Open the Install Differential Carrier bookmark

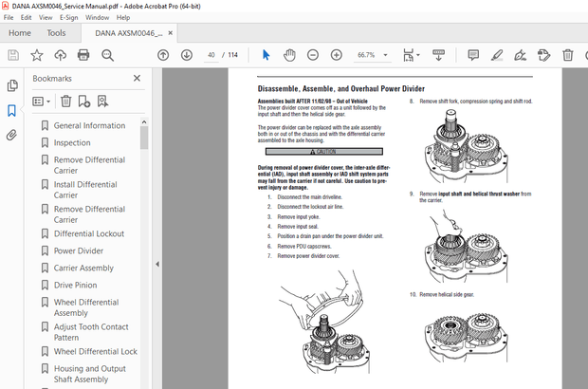(85, 190)
